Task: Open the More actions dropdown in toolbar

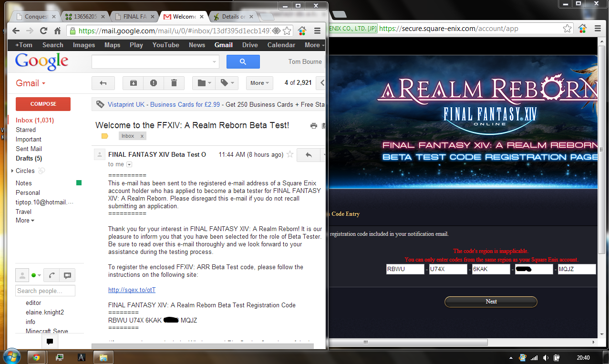Action: (x=260, y=83)
